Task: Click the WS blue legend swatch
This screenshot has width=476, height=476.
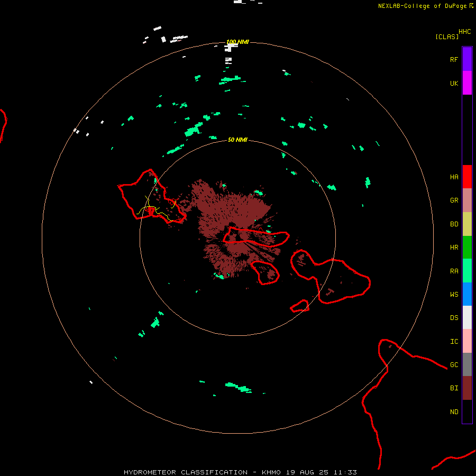Action: (x=467, y=294)
